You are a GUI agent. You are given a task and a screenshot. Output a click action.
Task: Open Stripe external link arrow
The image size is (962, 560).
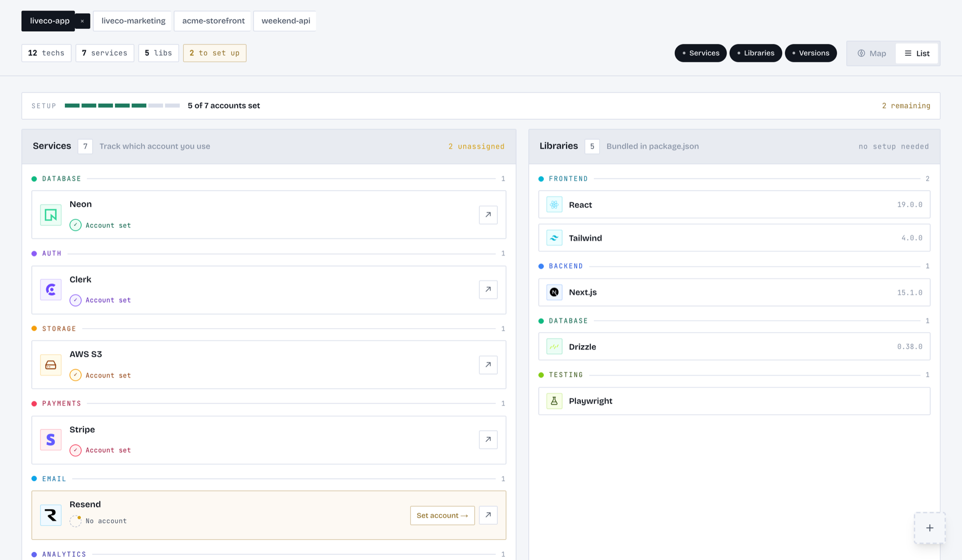click(x=488, y=439)
